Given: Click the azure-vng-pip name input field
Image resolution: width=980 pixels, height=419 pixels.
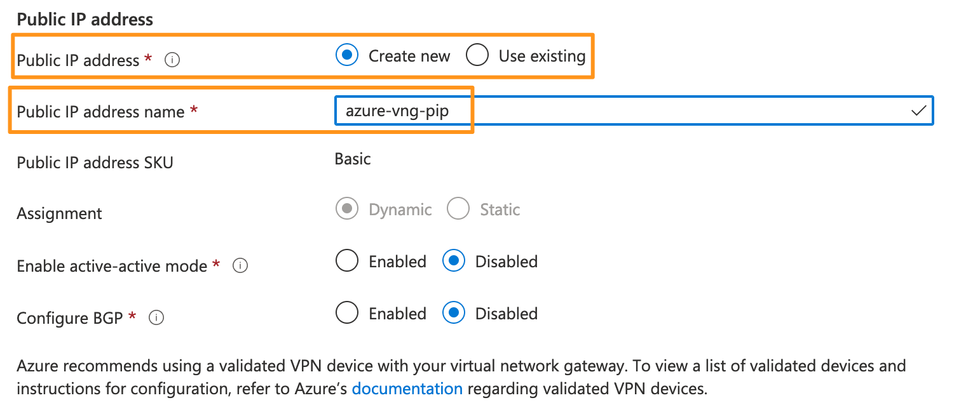Looking at the screenshot, I should pos(634,111).
